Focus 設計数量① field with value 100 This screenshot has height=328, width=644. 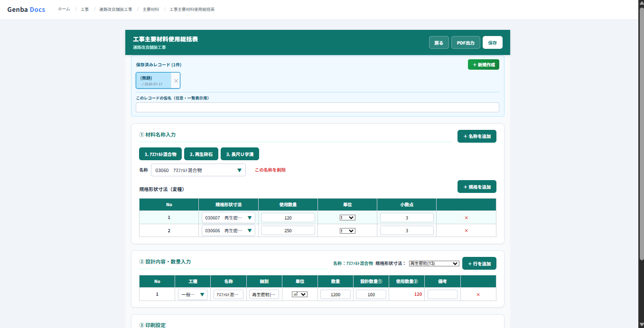[x=371, y=294]
